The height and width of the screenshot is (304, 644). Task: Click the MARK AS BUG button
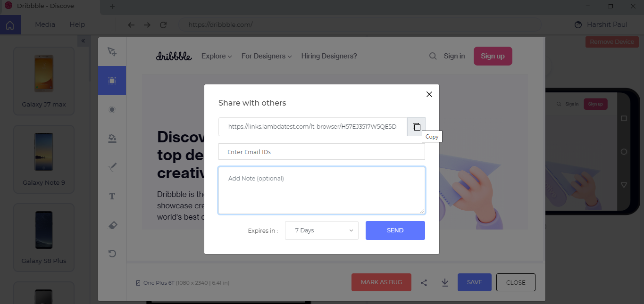coord(381,282)
